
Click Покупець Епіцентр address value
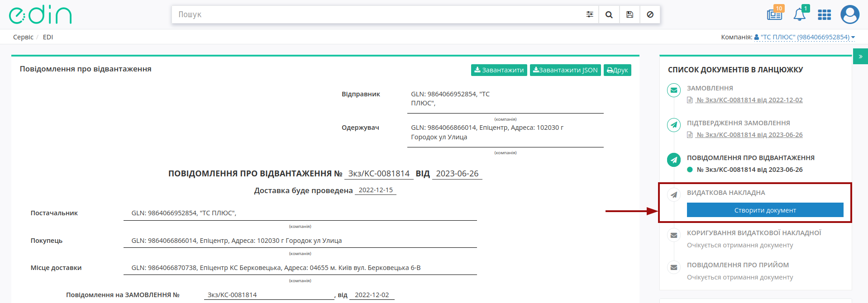tap(237, 241)
